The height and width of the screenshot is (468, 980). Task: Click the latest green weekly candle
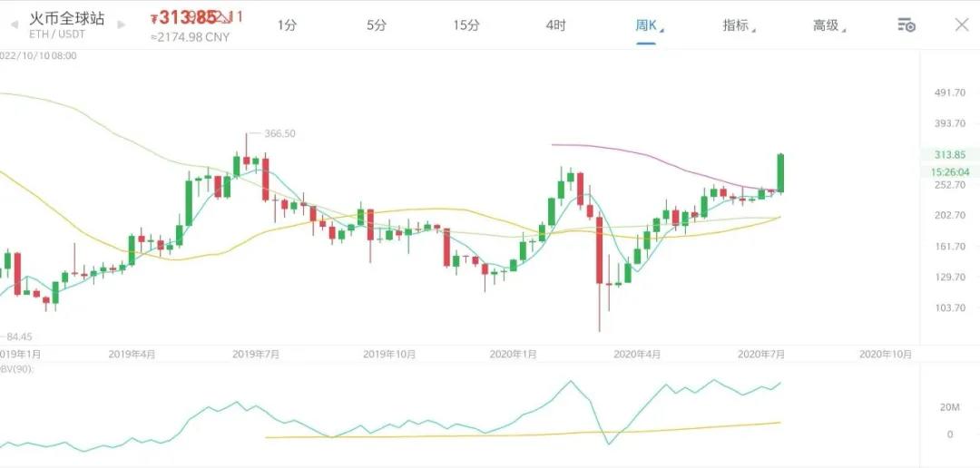tap(780, 172)
